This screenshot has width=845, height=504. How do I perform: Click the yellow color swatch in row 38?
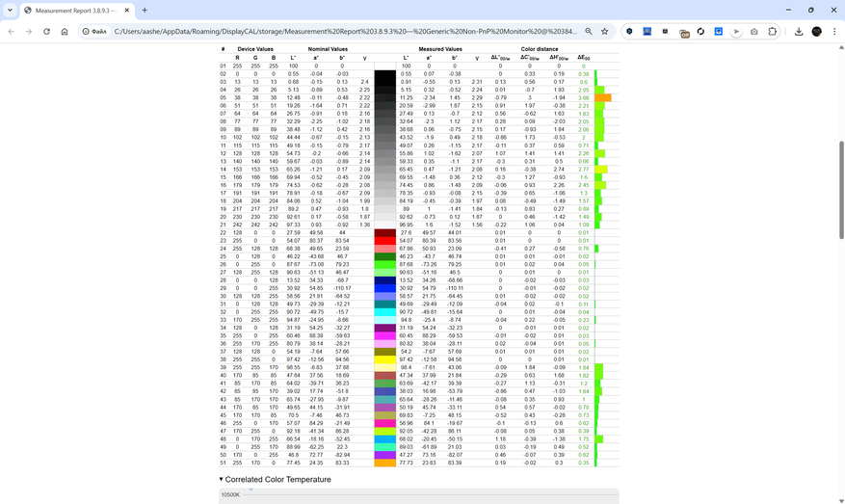[384, 359]
